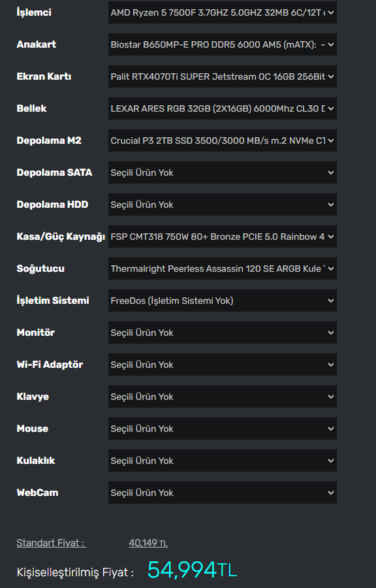Viewport: 376px width, 588px height.
Task: Open the Ekran Kartı graphics card dropdown
Action: (223, 76)
